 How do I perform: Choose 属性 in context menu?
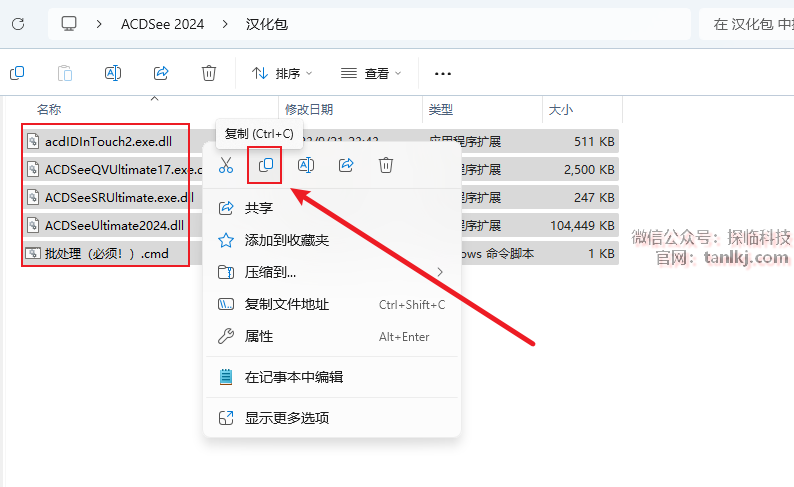click(x=332, y=336)
